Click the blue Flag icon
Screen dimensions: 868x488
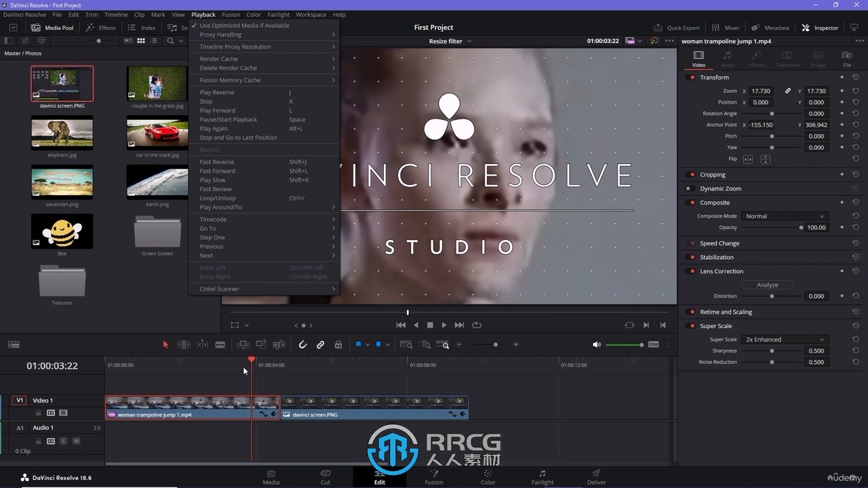(x=359, y=344)
